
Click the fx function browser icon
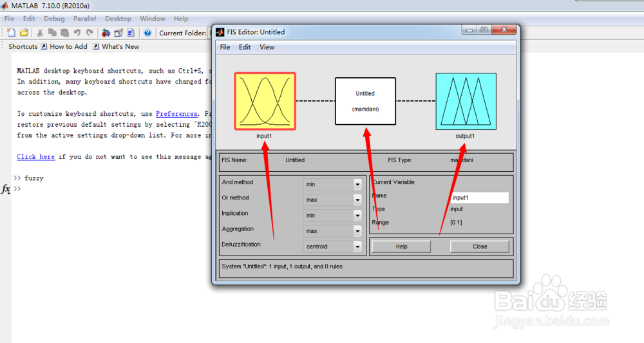[6, 189]
